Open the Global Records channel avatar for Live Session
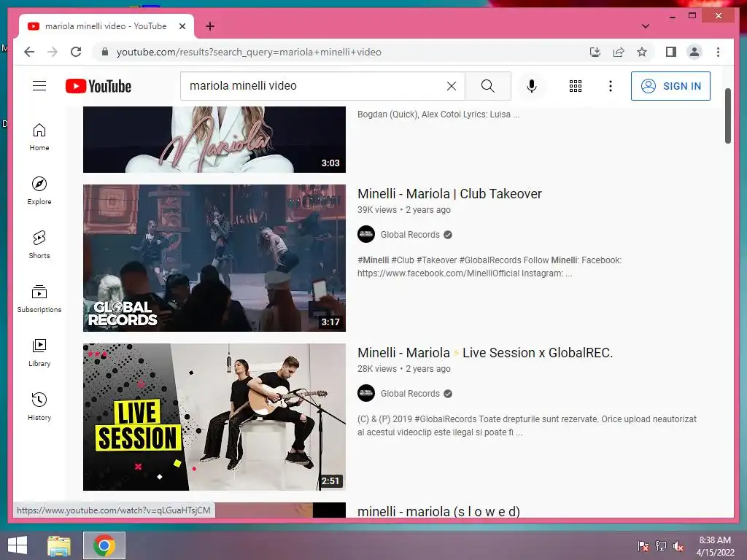The height and width of the screenshot is (560, 747). 366,393
